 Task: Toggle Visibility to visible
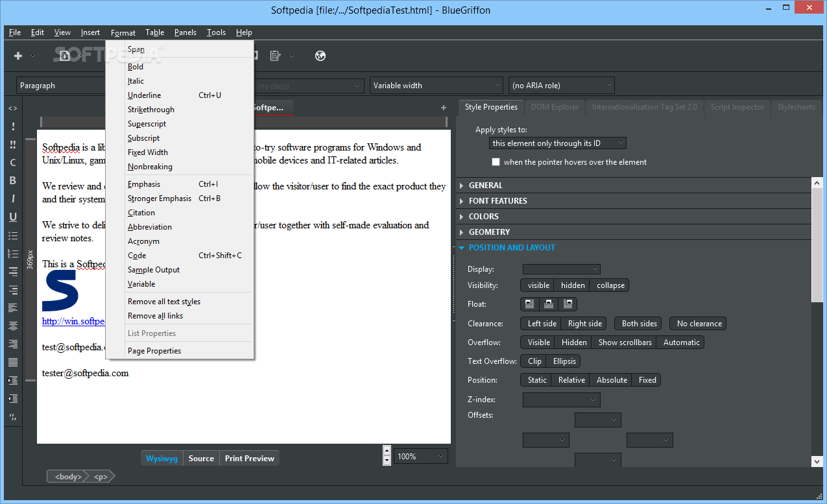(538, 285)
